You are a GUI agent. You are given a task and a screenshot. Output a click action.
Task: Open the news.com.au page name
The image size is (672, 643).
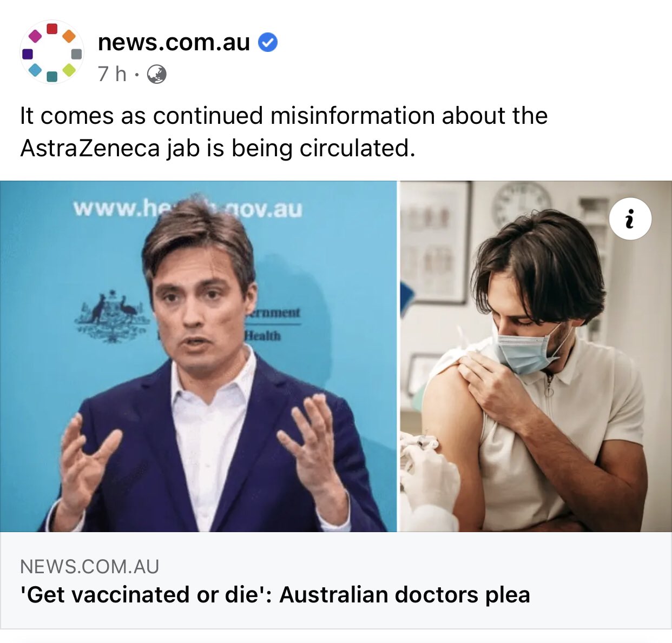pos(174,42)
